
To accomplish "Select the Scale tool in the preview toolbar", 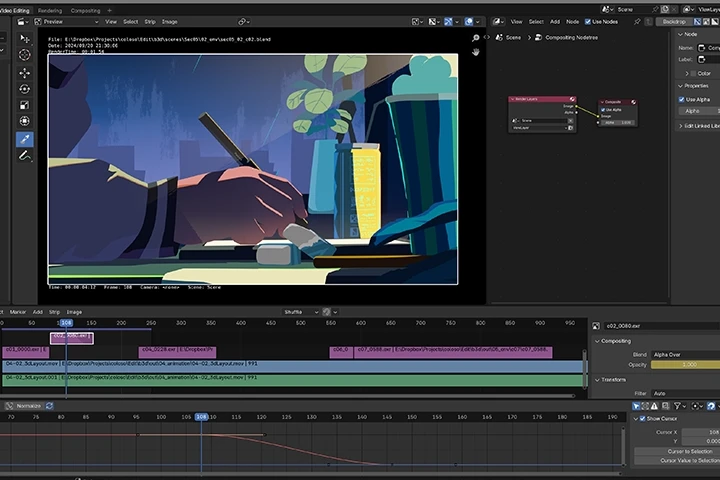I will point(24,105).
